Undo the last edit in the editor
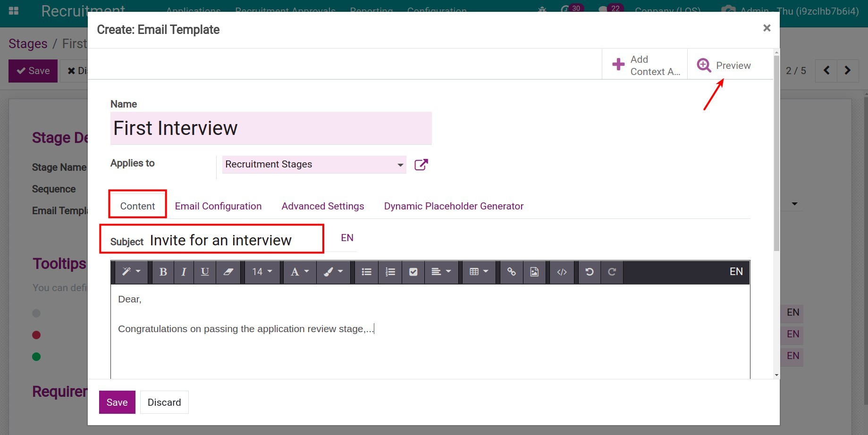The height and width of the screenshot is (435, 868). tap(589, 272)
